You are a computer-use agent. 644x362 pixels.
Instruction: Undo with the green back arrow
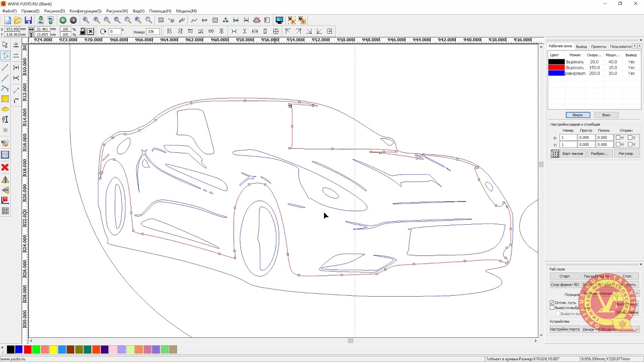pos(63,20)
